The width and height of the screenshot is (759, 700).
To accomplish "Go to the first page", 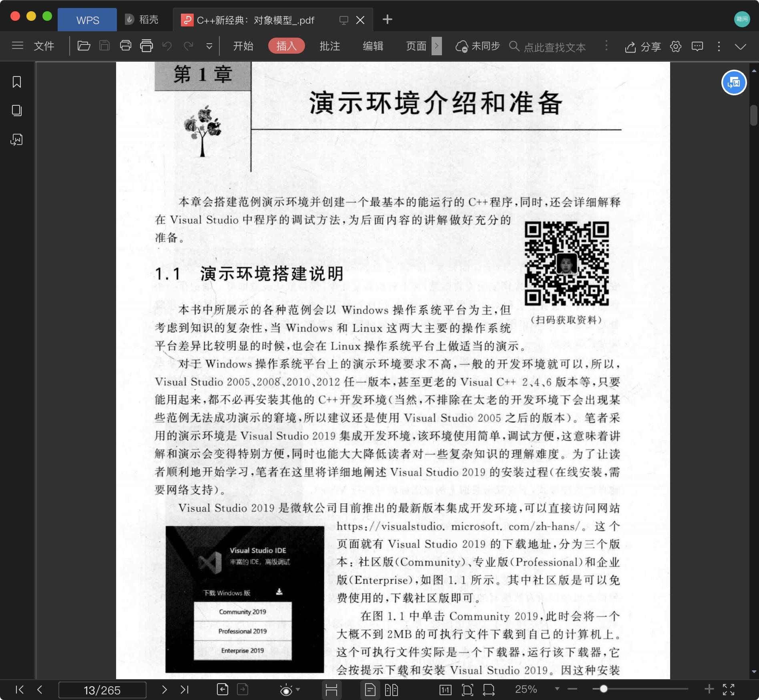I will pos(19,690).
